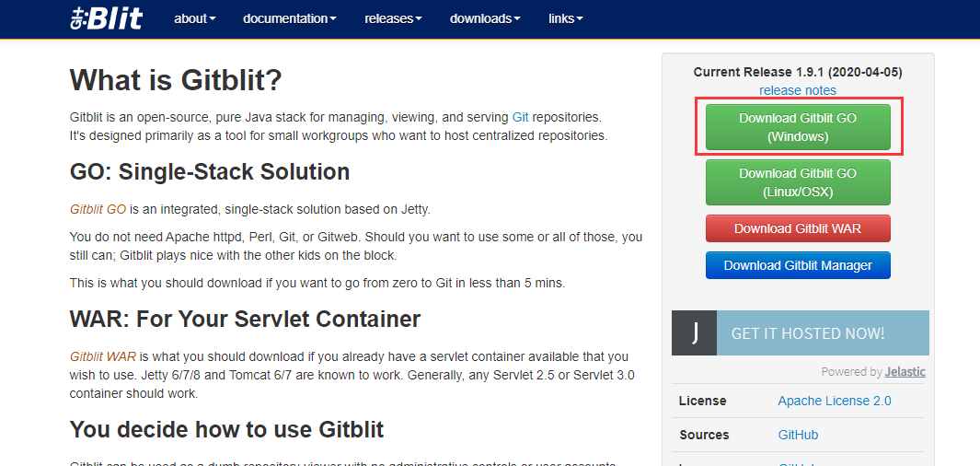Expand the releases menu
980x466 pixels.
pyautogui.click(x=393, y=18)
